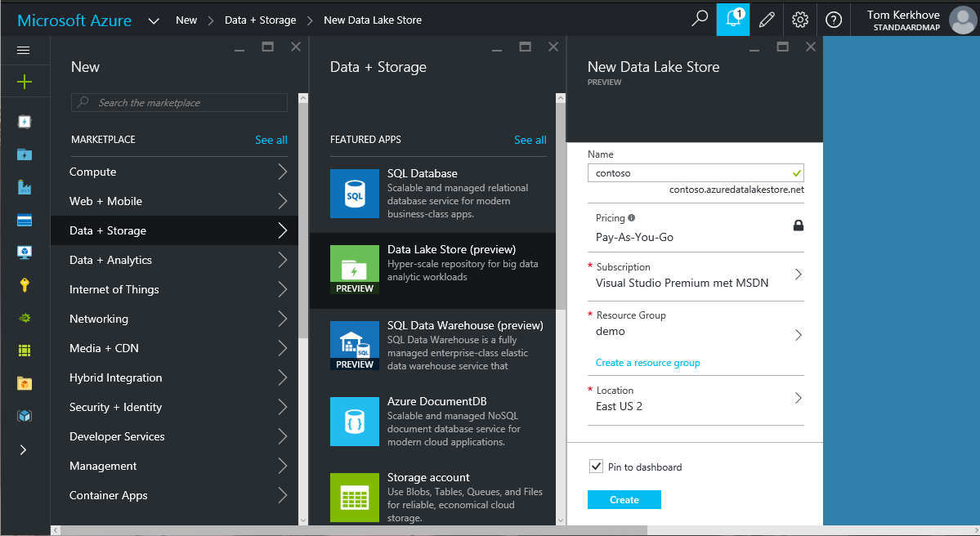Open portal settings gear

pyautogui.click(x=800, y=19)
